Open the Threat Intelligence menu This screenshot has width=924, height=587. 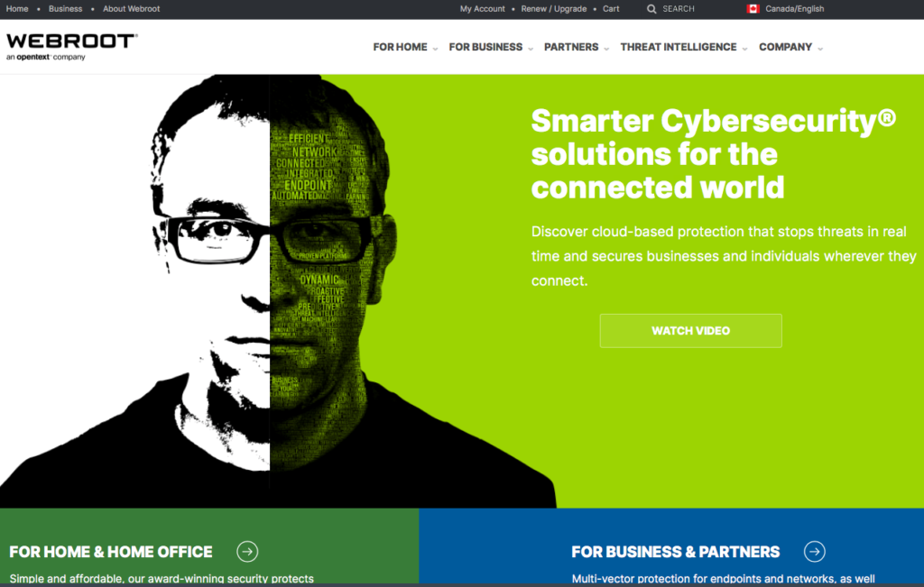pyautogui.click(x=679, y=47)
